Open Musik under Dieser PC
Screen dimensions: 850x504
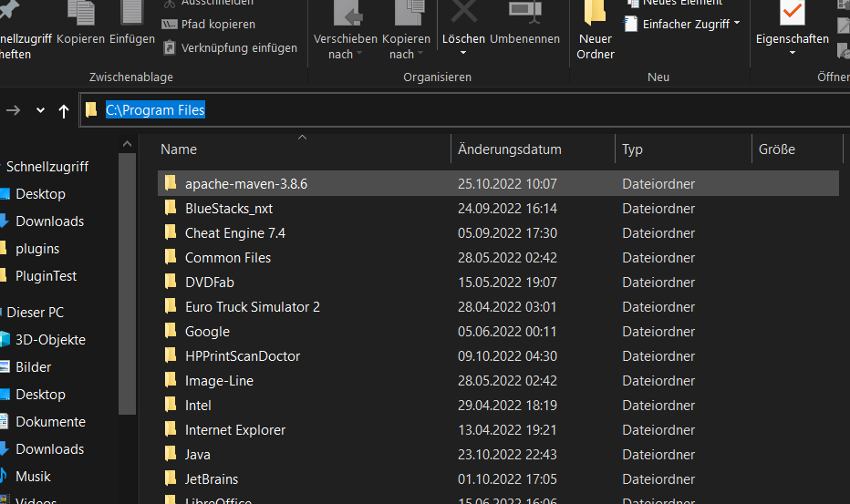[x=33, y=477]
